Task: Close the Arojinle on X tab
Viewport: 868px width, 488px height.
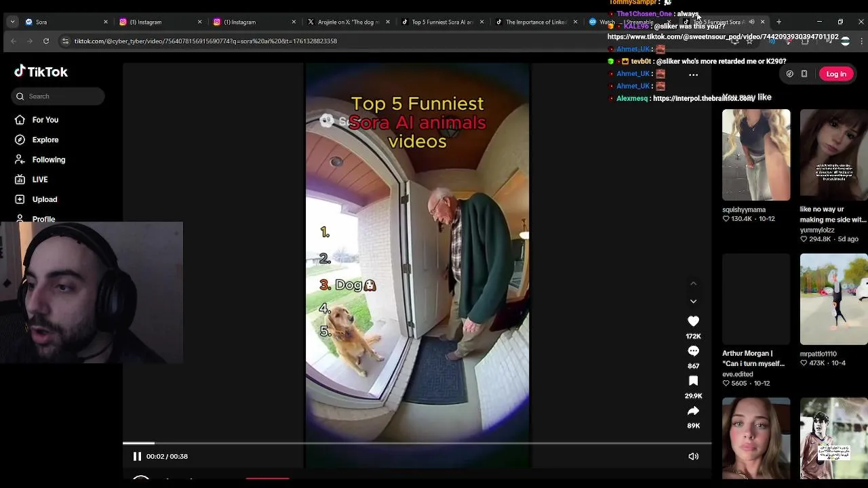Action: click(388, 22)
